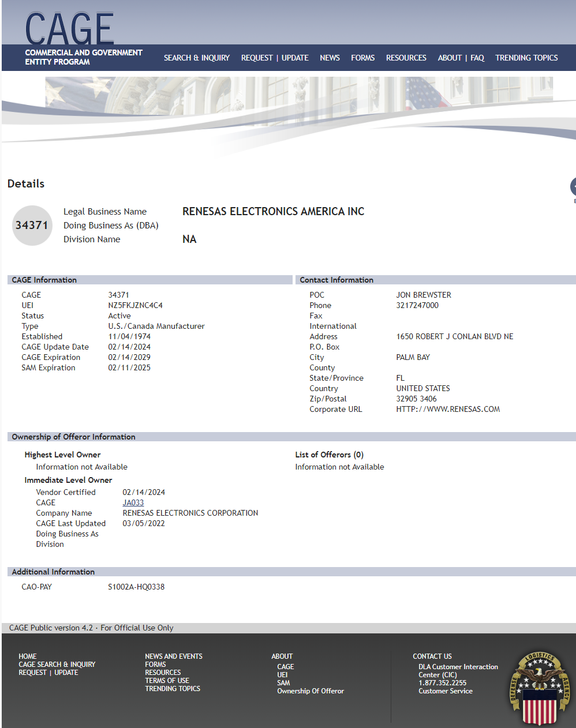
Task: Follow the JA033 owner CAGE code link
Action: (133, 502)
